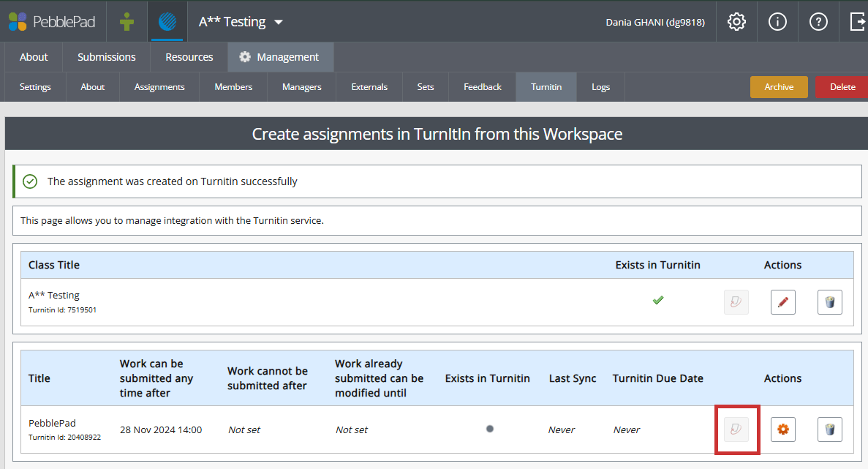Screen dimensions: 868x469
Task: Click the trash bin icon for A** Testing class
Action: 830,302
